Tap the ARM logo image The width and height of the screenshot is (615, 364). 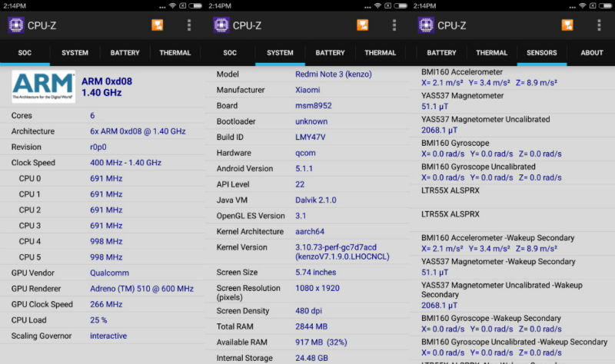point(44,87)
